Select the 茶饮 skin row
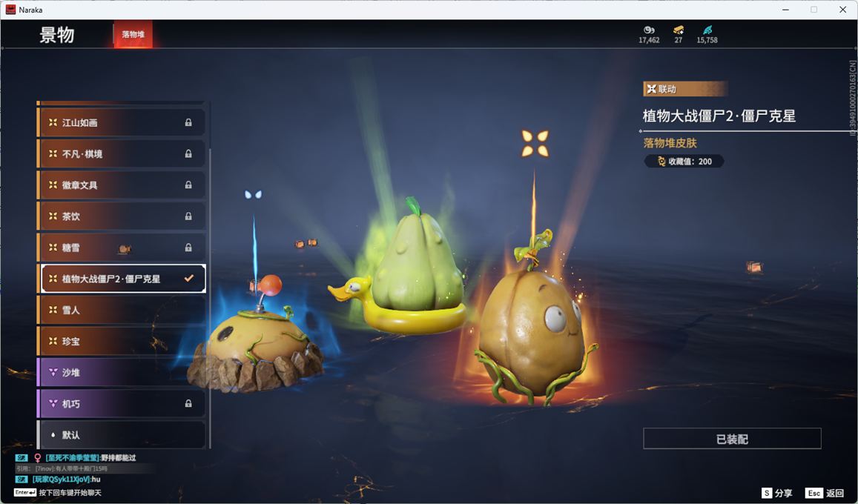This screenshot has width=858, height=504. click(x=122, y=216)
